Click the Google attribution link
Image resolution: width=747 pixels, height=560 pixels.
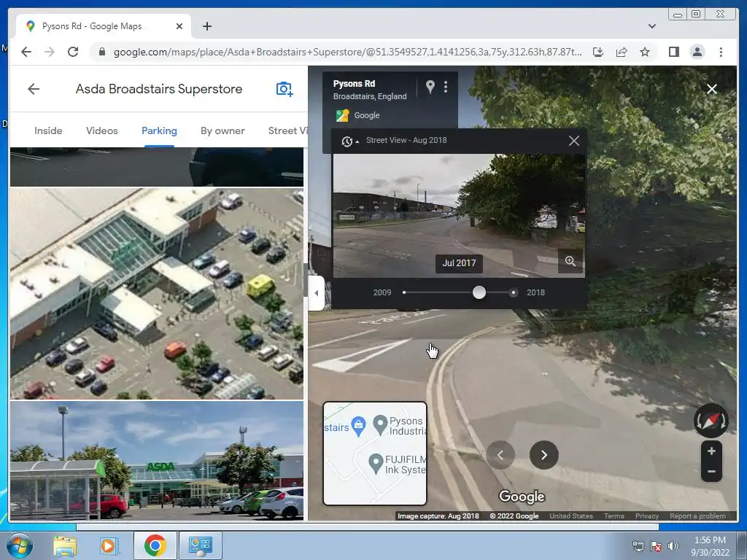tap(367, 115)
